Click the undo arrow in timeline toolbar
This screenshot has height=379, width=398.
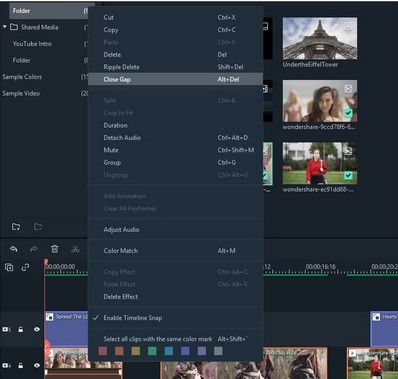(14, 249)
